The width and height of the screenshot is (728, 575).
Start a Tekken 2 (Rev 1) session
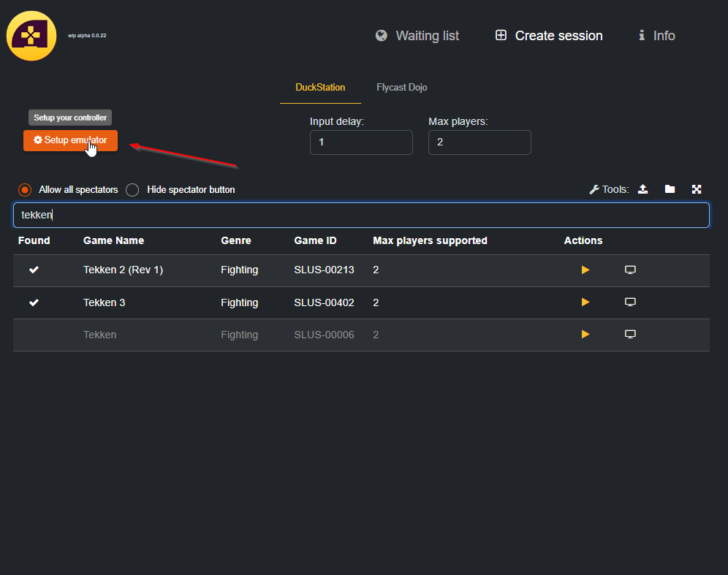[x=585, y=270]
